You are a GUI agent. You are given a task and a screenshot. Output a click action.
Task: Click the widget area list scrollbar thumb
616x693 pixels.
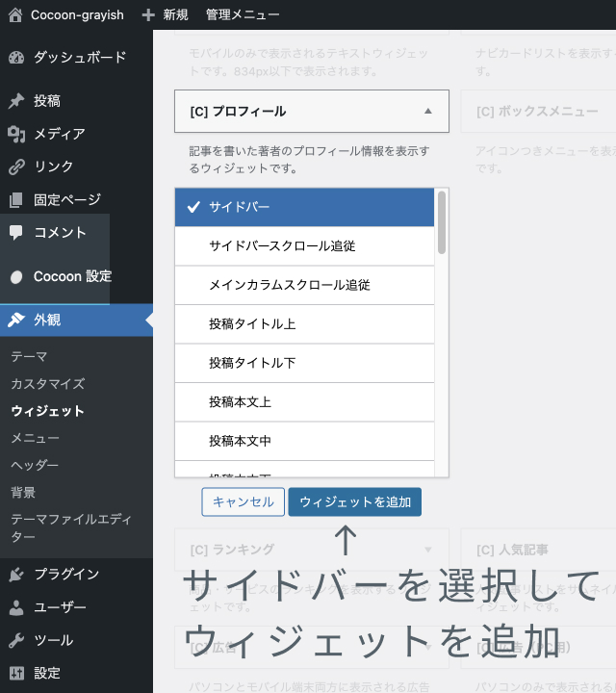442,222
